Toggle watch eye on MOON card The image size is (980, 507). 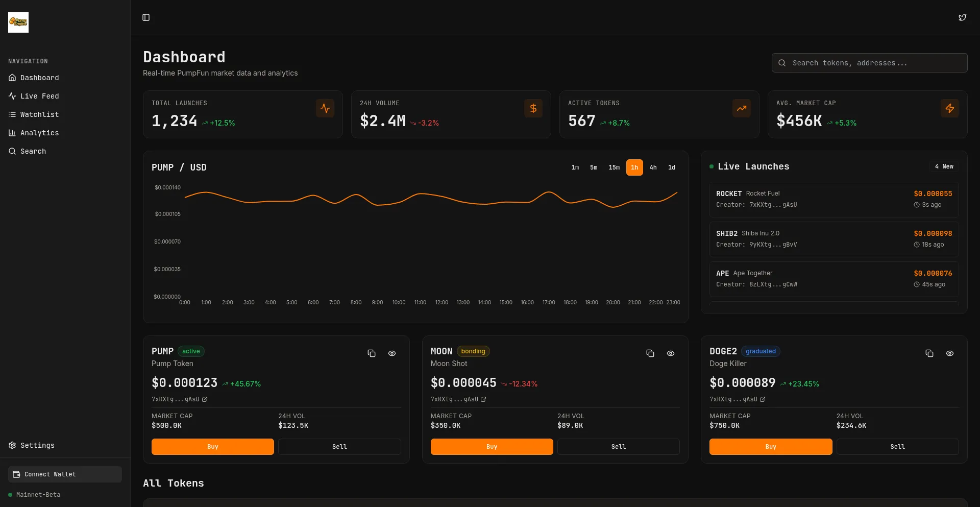(x=671, y=353)
